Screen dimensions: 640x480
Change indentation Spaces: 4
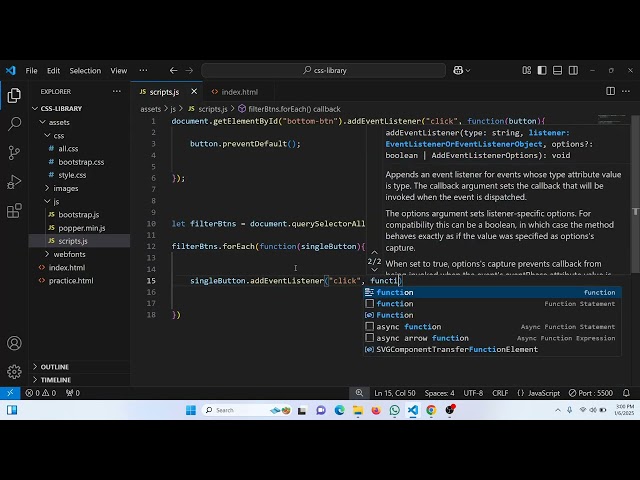tap(439, 393)
